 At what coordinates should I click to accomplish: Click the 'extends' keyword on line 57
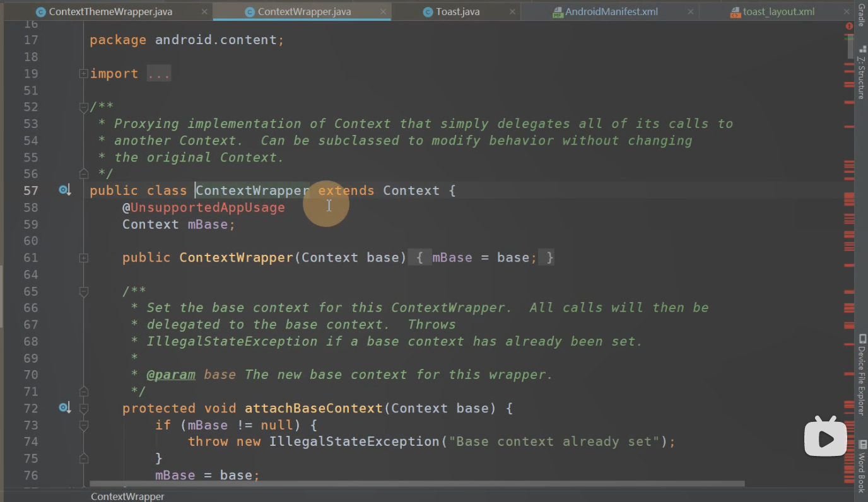(346, 190)
